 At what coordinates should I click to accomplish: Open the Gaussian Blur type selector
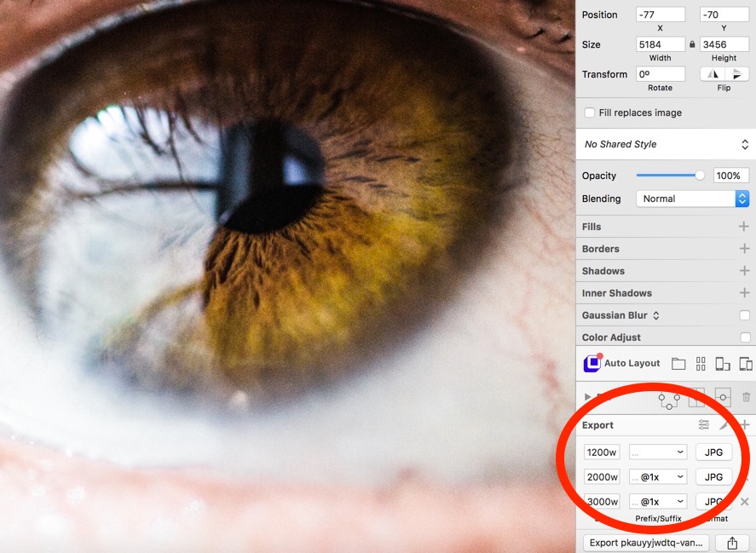(x=655, y=315)
